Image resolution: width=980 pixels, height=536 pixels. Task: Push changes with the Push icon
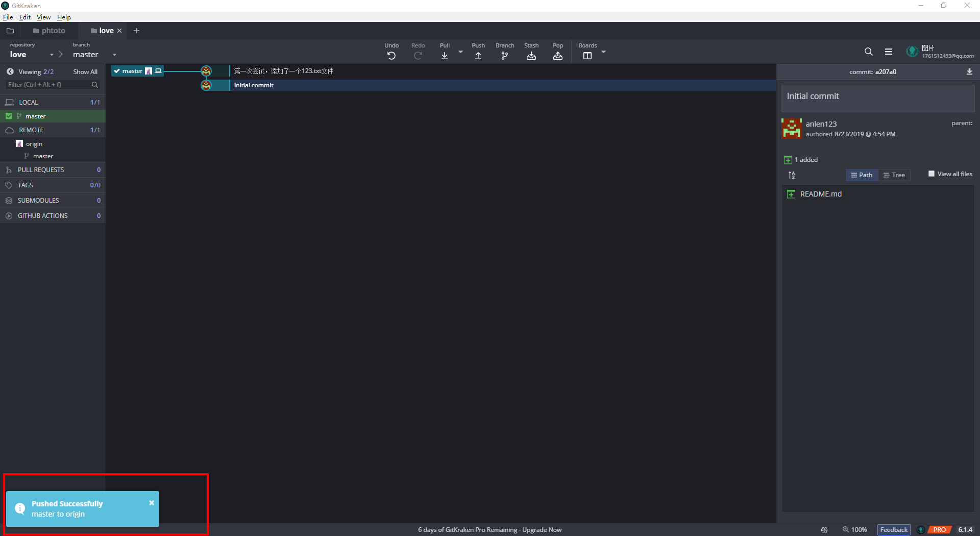coord(478,56)
